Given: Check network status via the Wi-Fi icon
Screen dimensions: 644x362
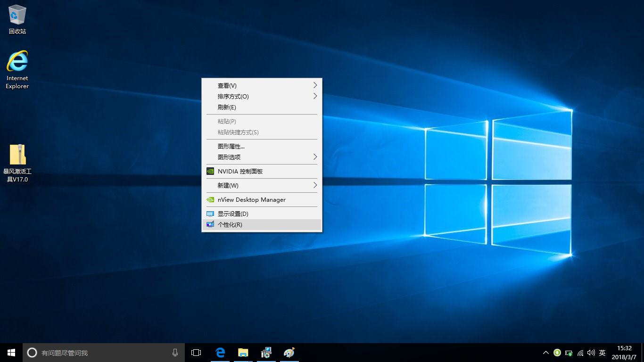Looking at the screenshot, I should pos(580,352).
